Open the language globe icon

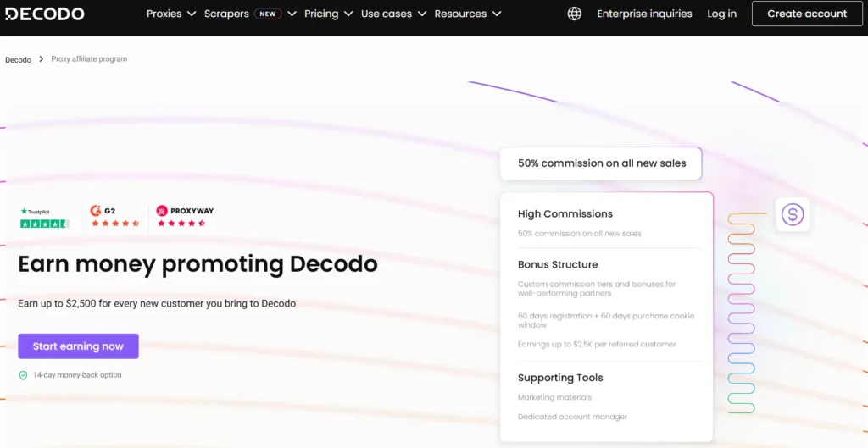coord(575,14)
